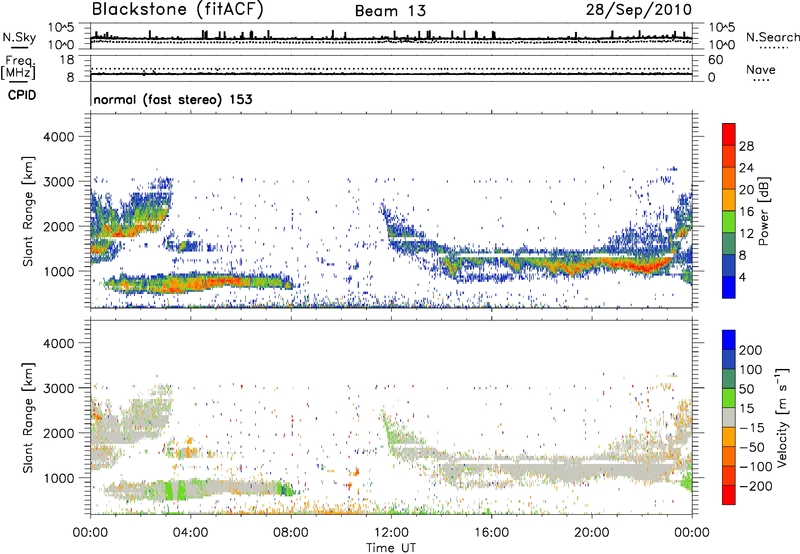Viewport: 800px width, 554px height.
Task: Click the "16:00" time tick label
Action: 491,533
